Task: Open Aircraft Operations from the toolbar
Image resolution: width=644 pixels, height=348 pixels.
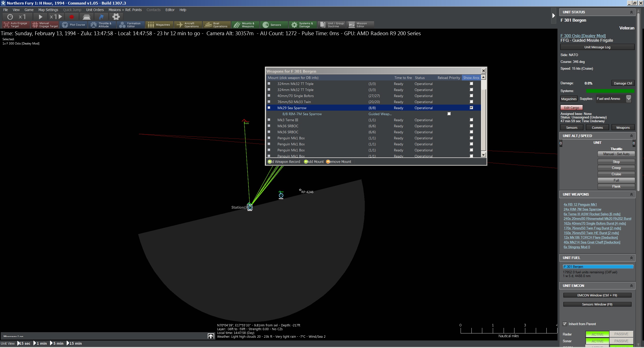Action: point(188,25)
